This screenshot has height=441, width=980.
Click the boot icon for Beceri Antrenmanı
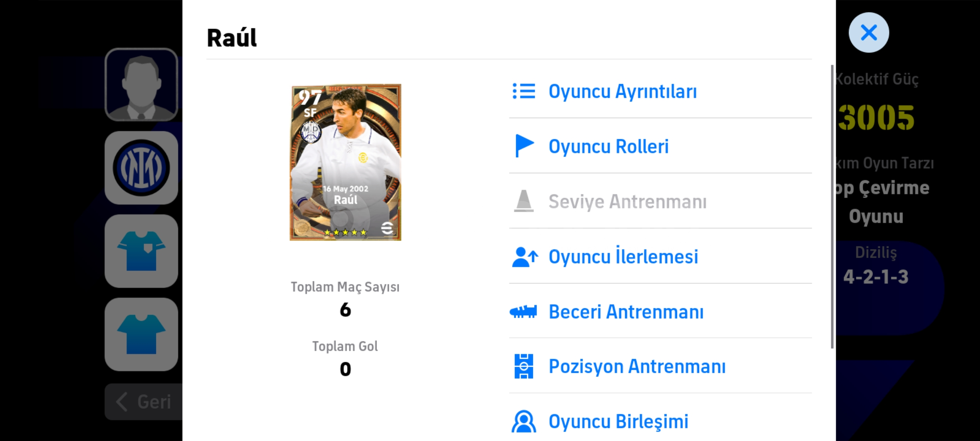tap(523, 312)
